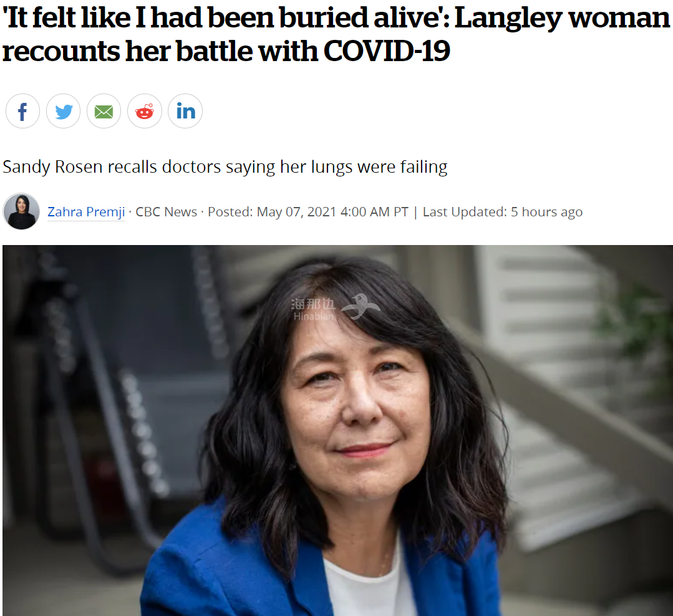The width and height of the screenshot is (673, 616).
Task: Click the 'COVID-19' word in the headline
Action: (x=387, y=51)
